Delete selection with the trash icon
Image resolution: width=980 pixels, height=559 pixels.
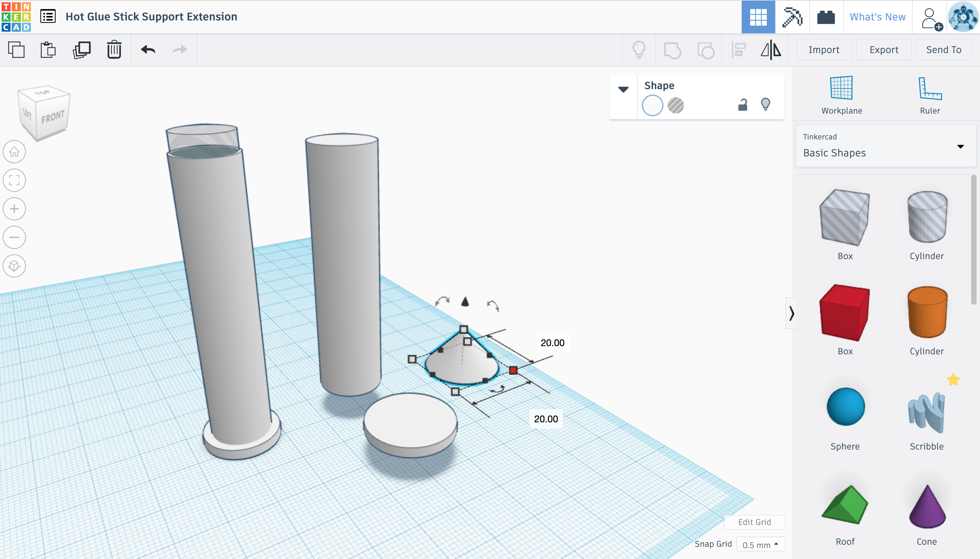pyautogui.click(x=114, y=50)
